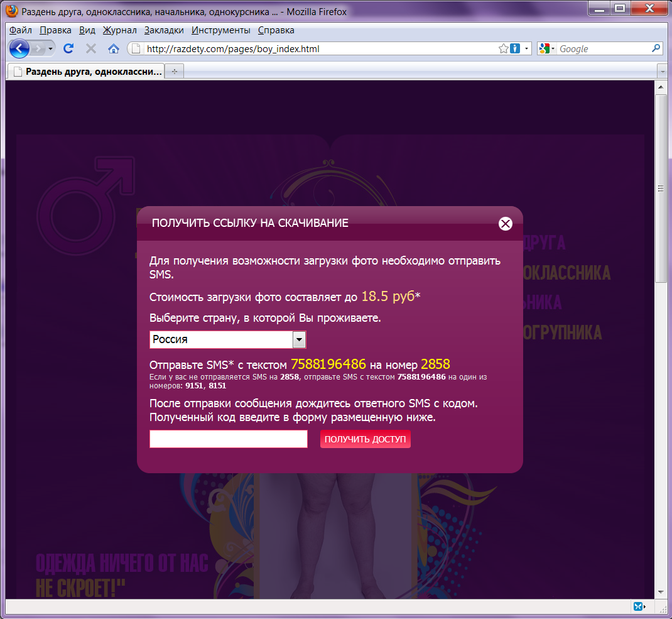Open the Файл menu
Screen dimensions: 672x619
tap(21, 30)
